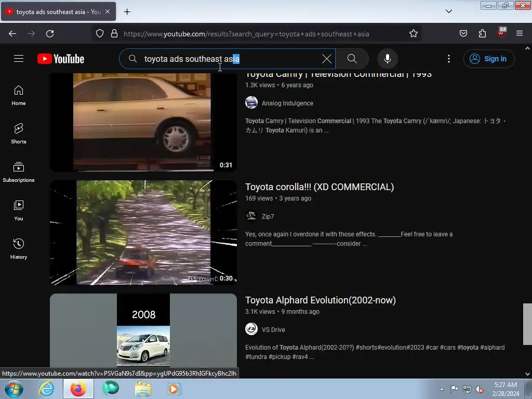Go back with the browser back arrow

tap(12, 34)
